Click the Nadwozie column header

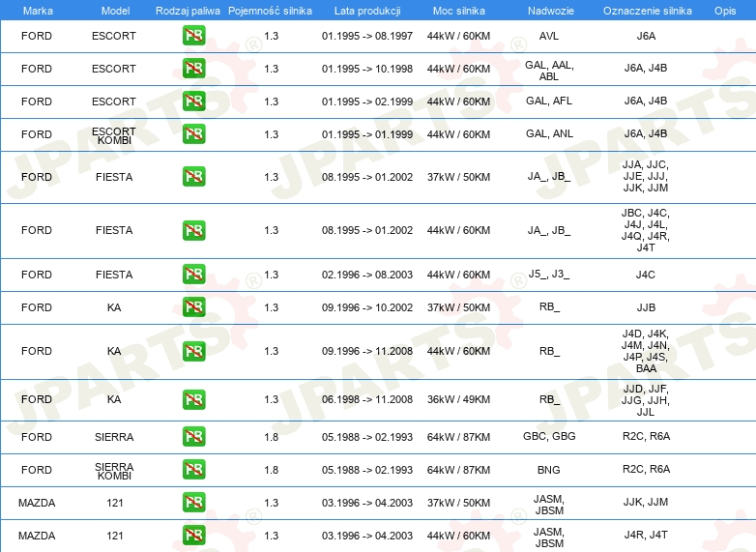point(551,11)
